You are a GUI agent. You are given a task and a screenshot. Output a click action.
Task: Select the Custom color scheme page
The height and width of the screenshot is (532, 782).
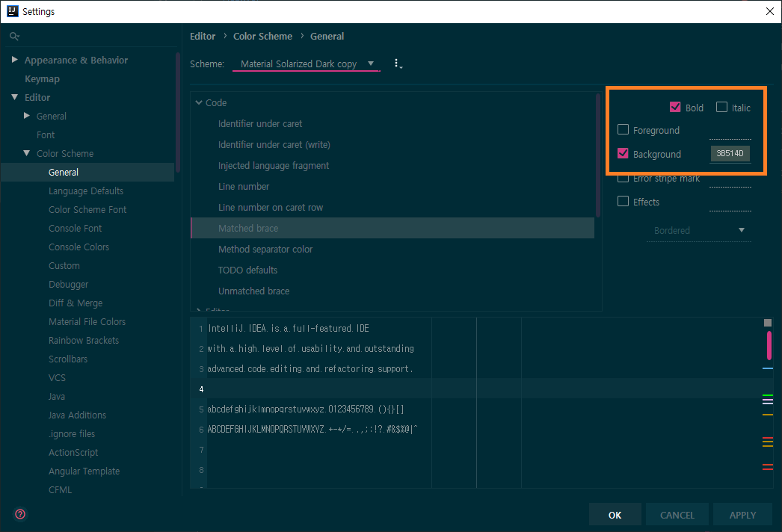pos(64,266)
